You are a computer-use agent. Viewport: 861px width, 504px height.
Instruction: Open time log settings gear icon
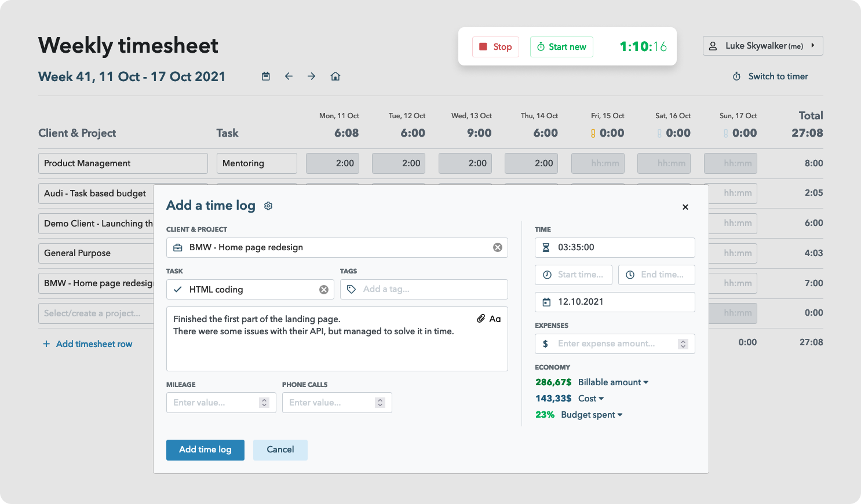[x=268, y=206]
